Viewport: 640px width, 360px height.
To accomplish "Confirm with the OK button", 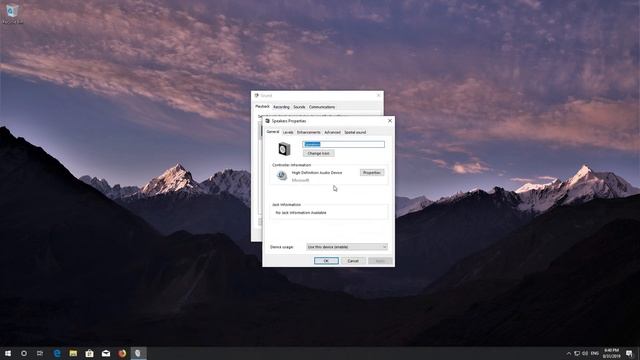I will (x=326, y=261).
